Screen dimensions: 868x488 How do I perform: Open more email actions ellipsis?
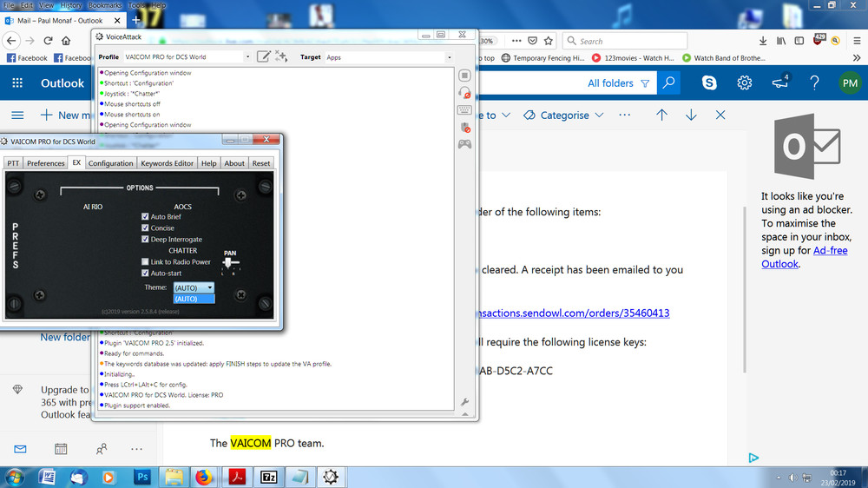[x=624, y=115]
